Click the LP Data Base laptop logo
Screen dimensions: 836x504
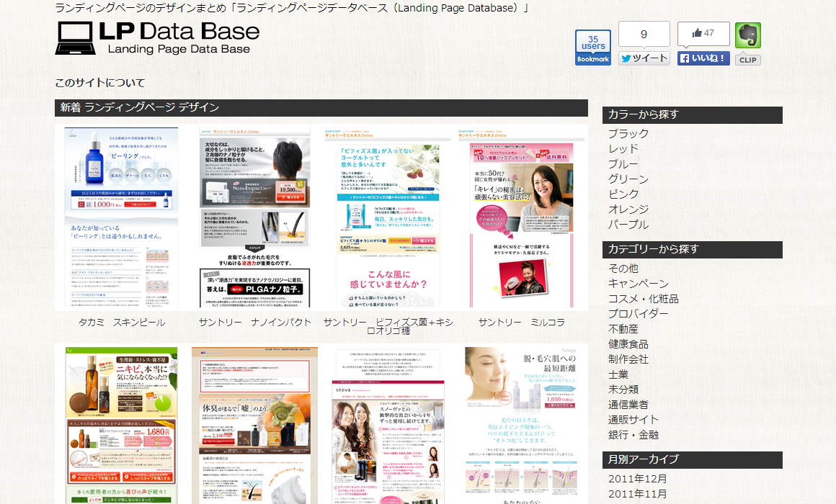pos(157,38)
